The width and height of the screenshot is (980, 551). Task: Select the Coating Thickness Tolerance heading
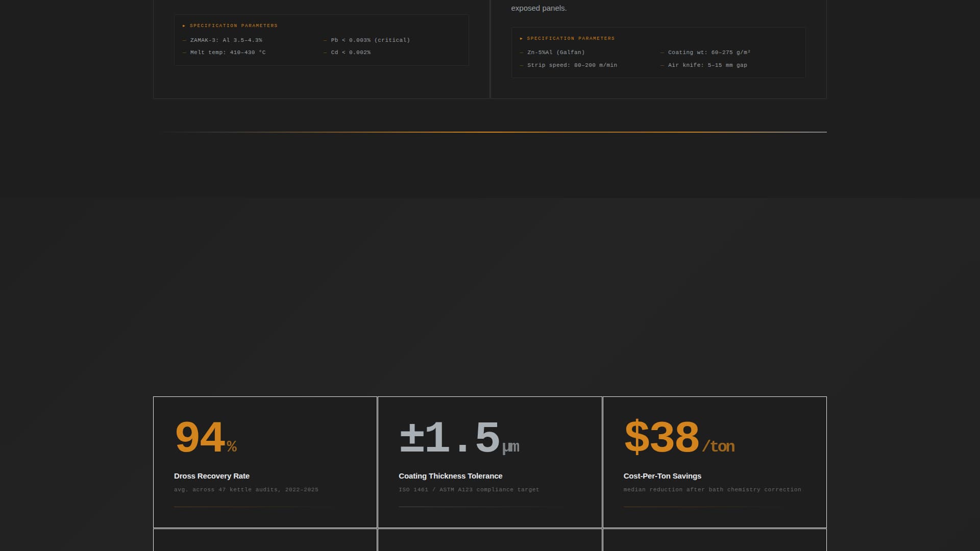click(450, 476)
